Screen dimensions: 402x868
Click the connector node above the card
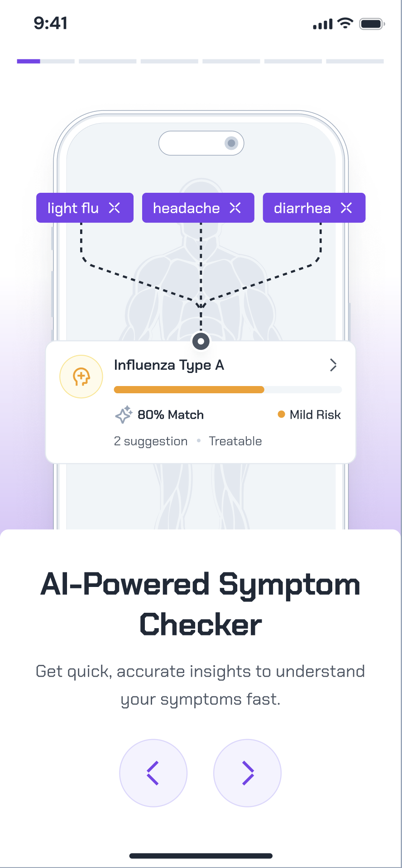(201, 341)
